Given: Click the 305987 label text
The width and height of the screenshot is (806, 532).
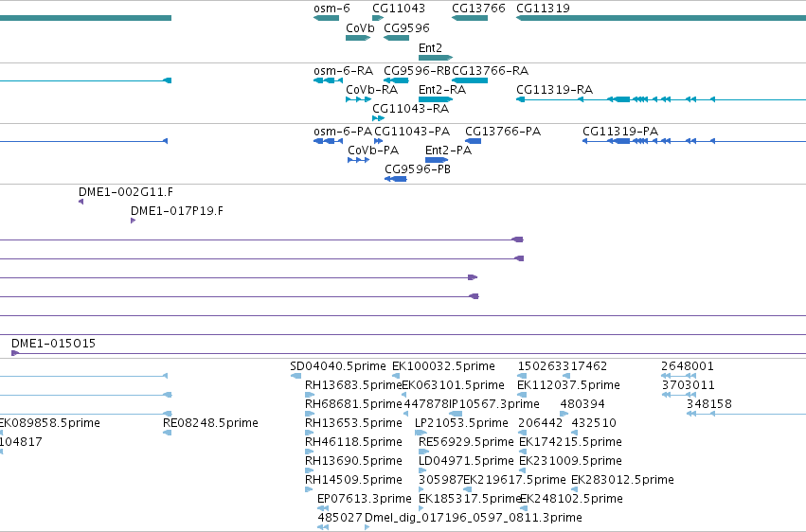Looking at the screenshot, I should pyautogui.click(x=441, y=480).
